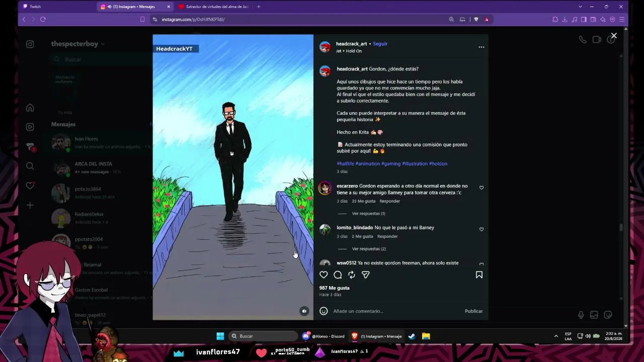Screen dimensions: 644x362
Task: Open the 'Jet • Hold On' audio link
Action: coord(349,51)
